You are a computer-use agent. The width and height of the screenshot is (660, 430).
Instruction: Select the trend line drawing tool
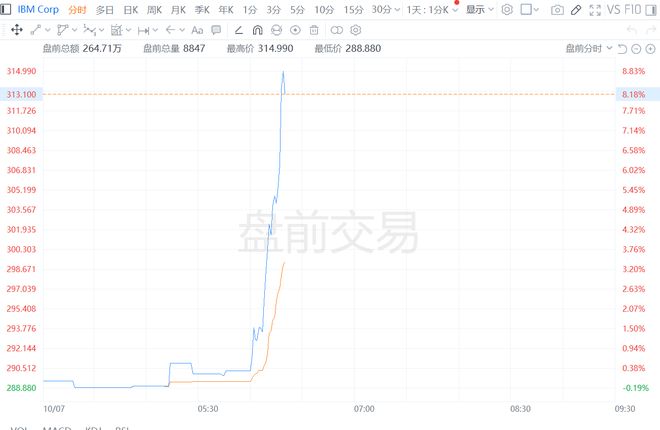[x=36, y=30]
